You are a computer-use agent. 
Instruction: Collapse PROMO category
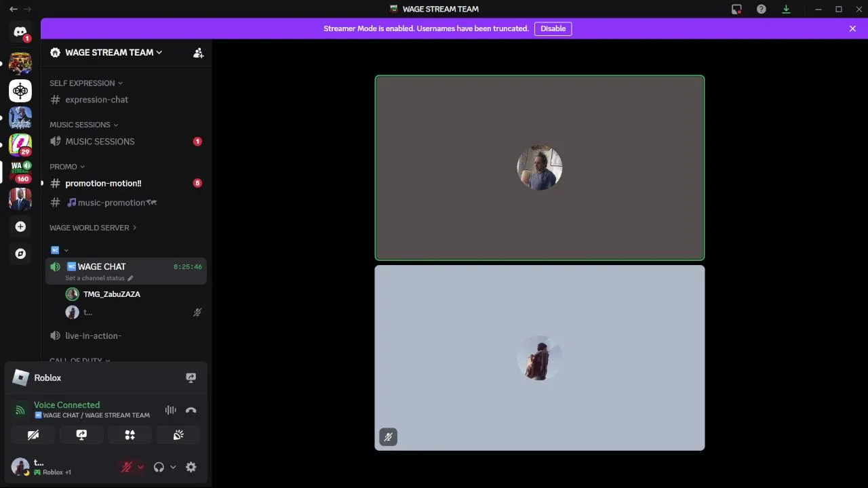pos(67,167)
